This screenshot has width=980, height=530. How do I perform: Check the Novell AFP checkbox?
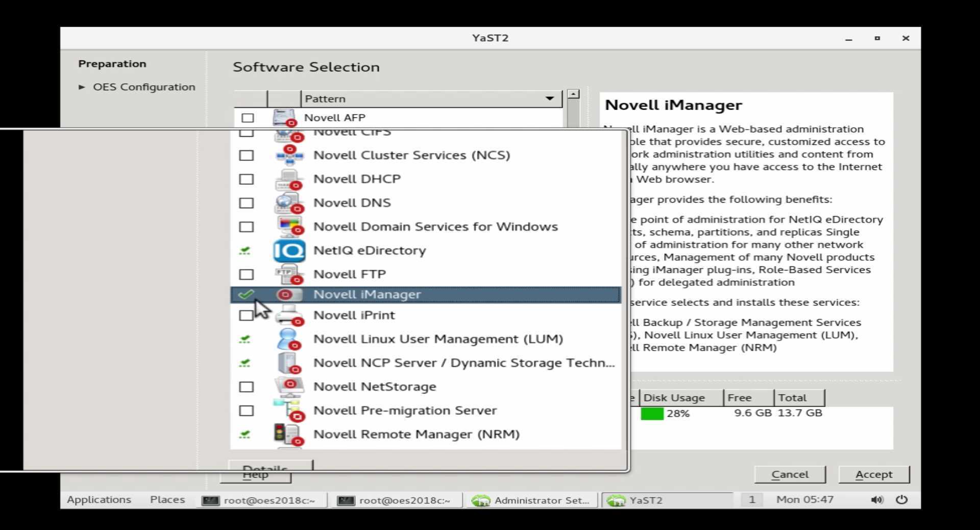[x=248, y=118]
